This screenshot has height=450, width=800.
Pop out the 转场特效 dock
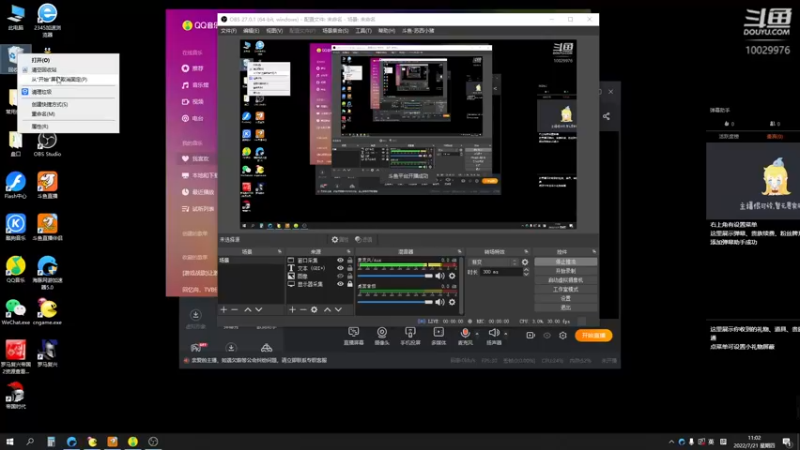526,252
